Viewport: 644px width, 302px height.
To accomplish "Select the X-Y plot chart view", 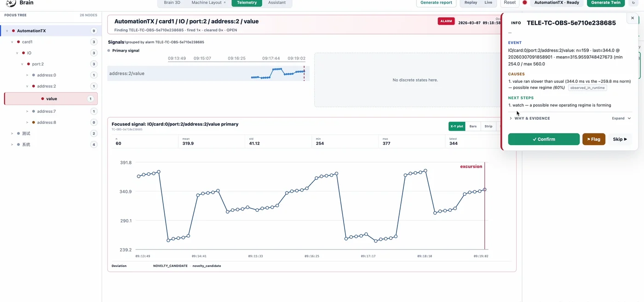I will tap(457, 126).
